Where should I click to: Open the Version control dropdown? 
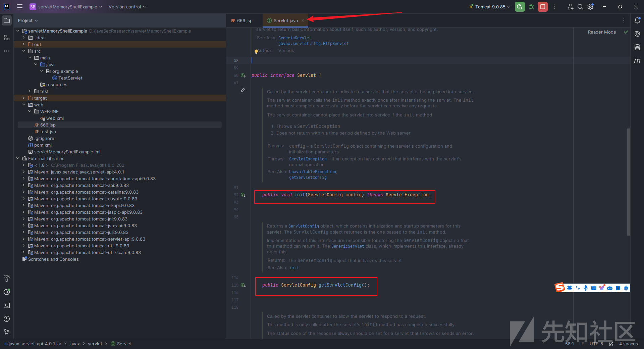pyautogui.click(x=127, y=7)
